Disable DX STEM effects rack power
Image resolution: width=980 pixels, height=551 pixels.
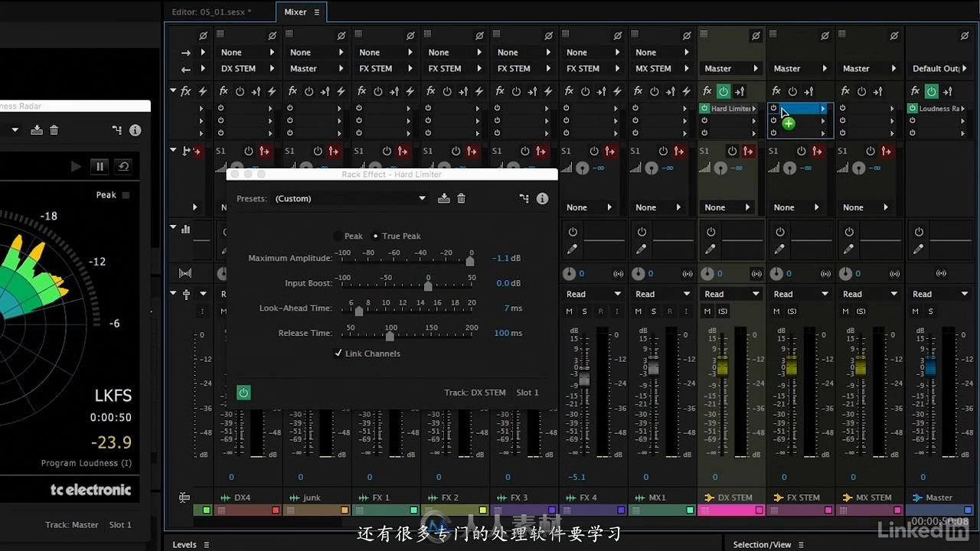click(724, 91)
